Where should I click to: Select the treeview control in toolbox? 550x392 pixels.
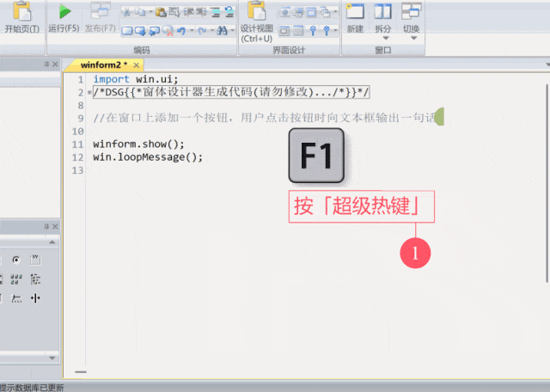(x=35, y=279)
